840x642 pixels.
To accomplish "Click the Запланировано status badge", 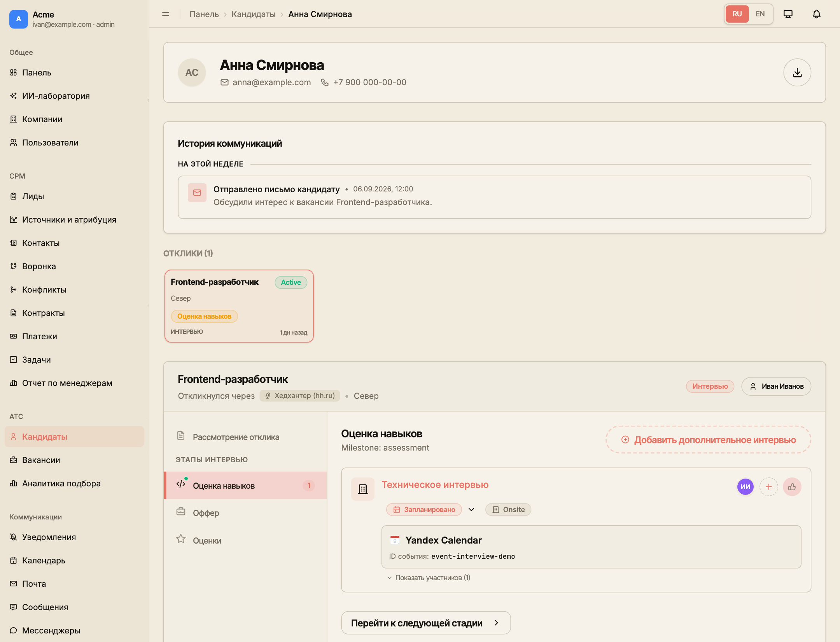I will pyautogui.click(x=424, y=510).
